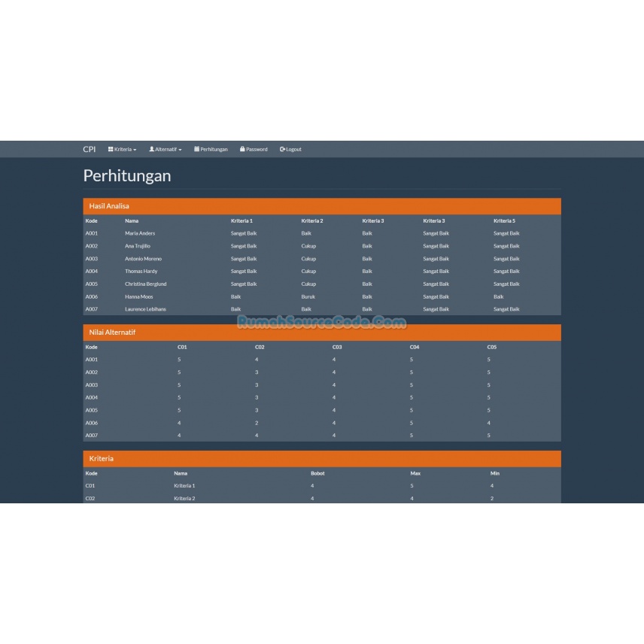Select the Antonio Moreno name cell

point(144,259)
